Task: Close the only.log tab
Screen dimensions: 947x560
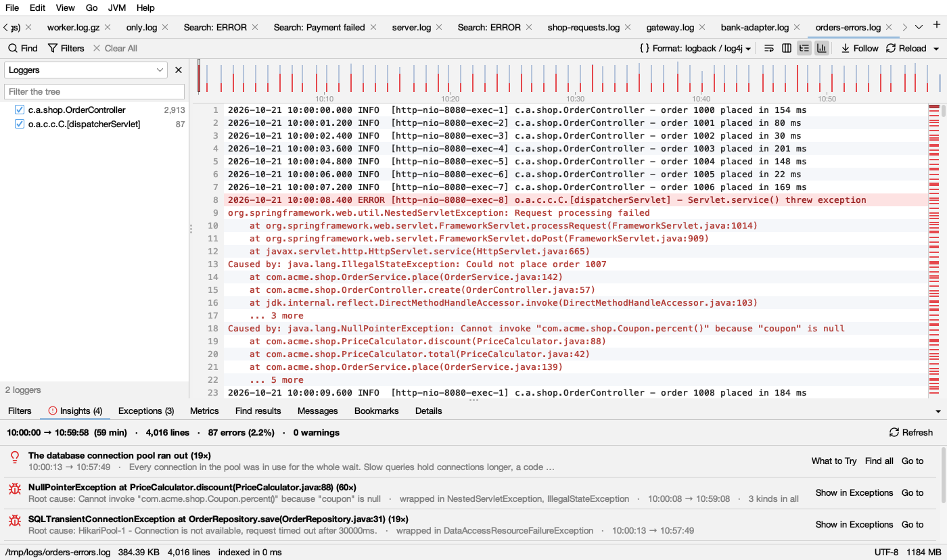Action: (x=164, y=27)
